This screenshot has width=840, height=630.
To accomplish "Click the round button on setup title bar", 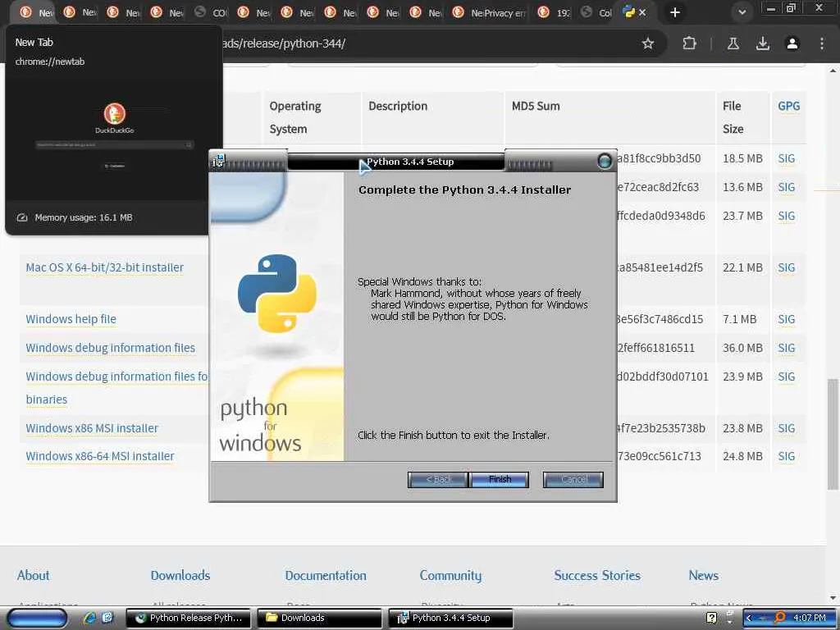I will point(605,161).
